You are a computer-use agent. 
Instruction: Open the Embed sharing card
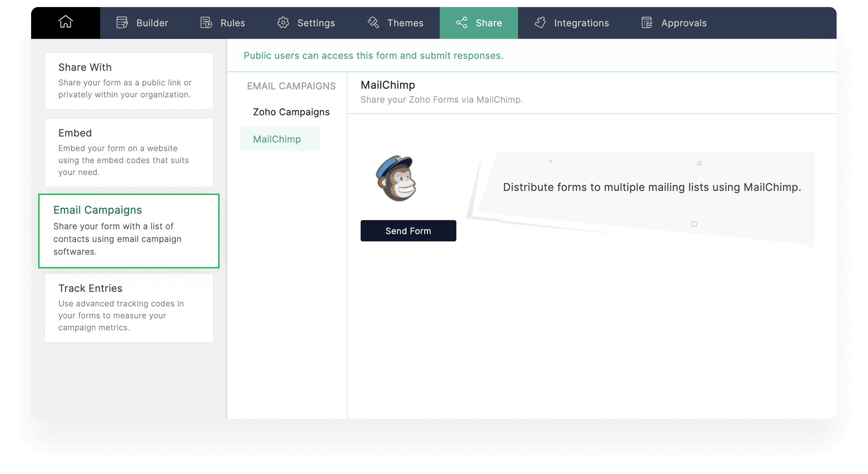coord(129,152)
